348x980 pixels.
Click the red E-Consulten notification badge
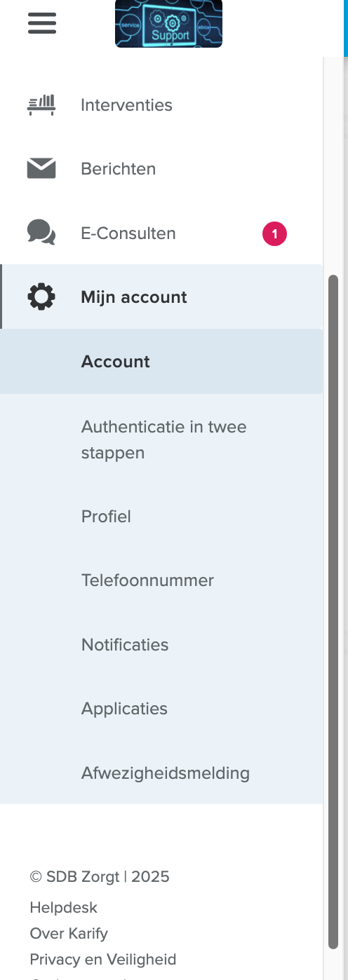click(274, 233)
